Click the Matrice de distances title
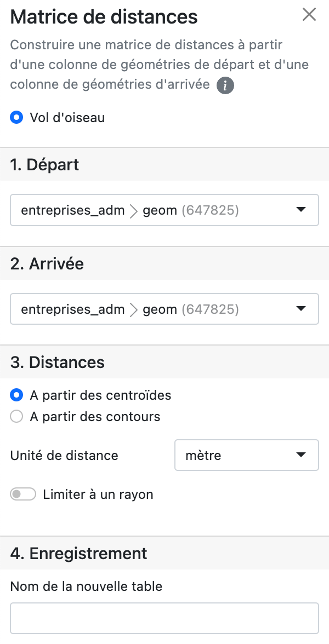329x644 pixels. 104,16
